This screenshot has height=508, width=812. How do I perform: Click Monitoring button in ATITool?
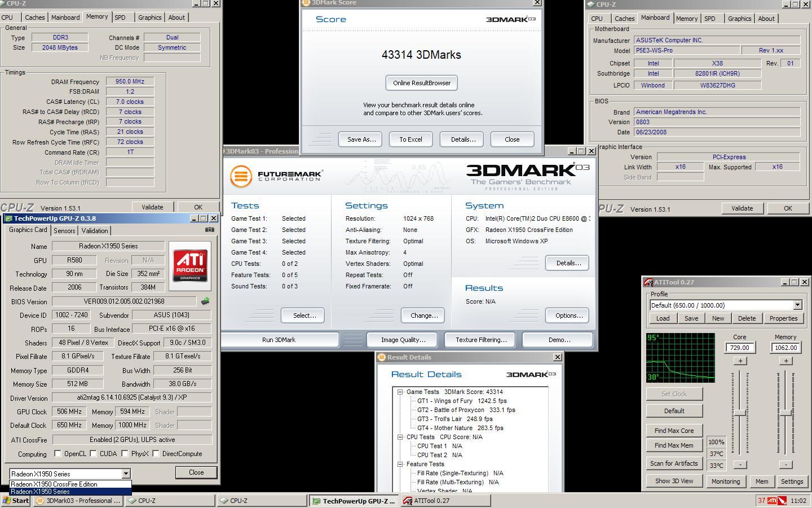[x=725, y=481]
